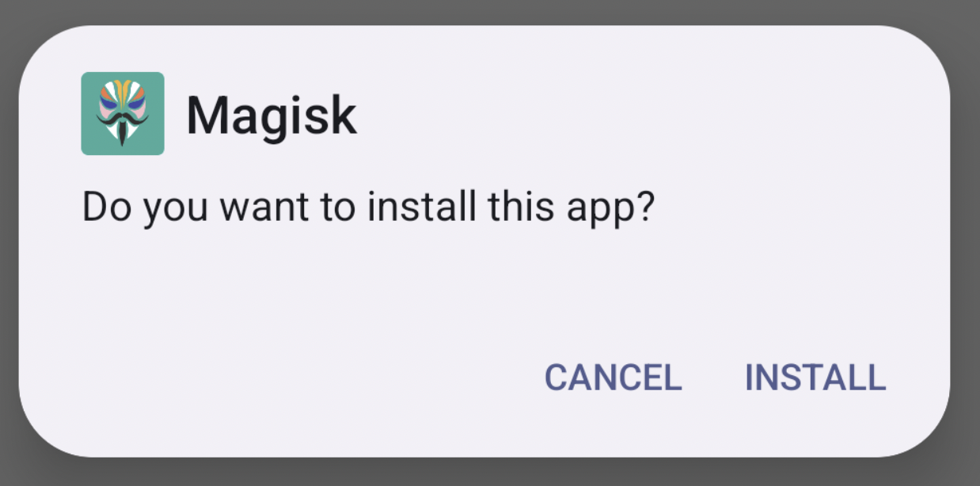Click the bearded mask icon in dialog header
This screenshot has height=486, width=980.
click(123, 113)
